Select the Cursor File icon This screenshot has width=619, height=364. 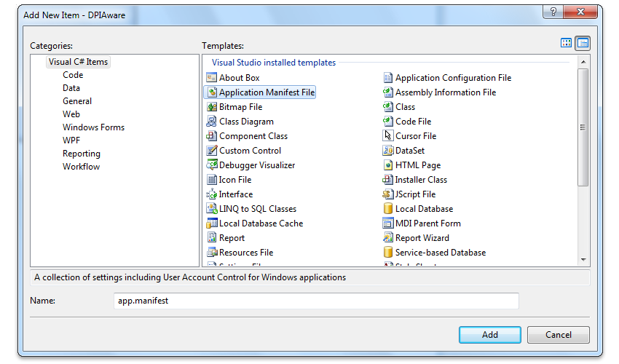[x=388, y=136]
